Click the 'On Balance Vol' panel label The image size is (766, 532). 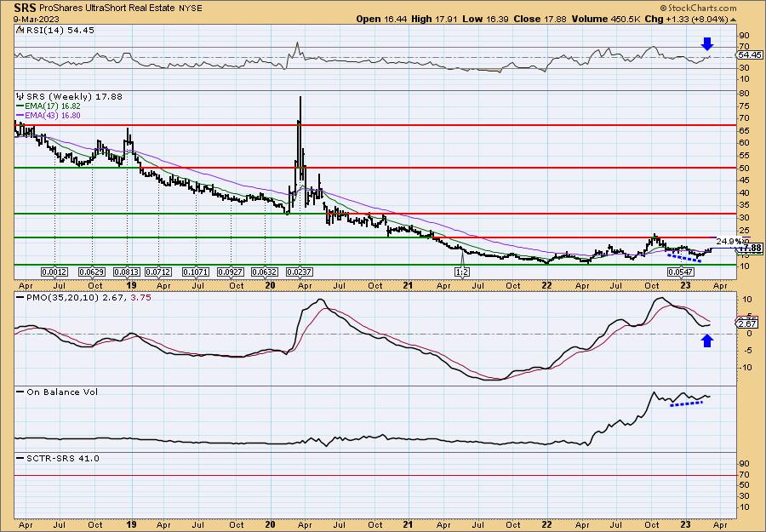tap(61, 392)
